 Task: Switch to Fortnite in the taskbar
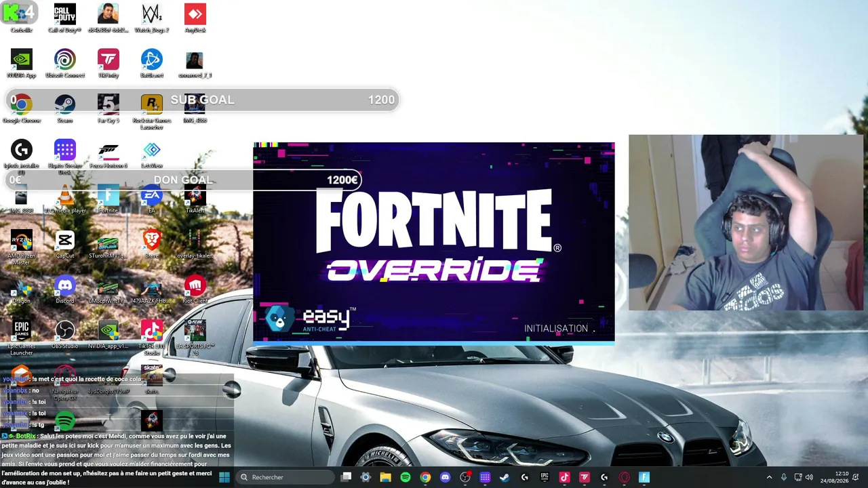(x=644, y=477)
